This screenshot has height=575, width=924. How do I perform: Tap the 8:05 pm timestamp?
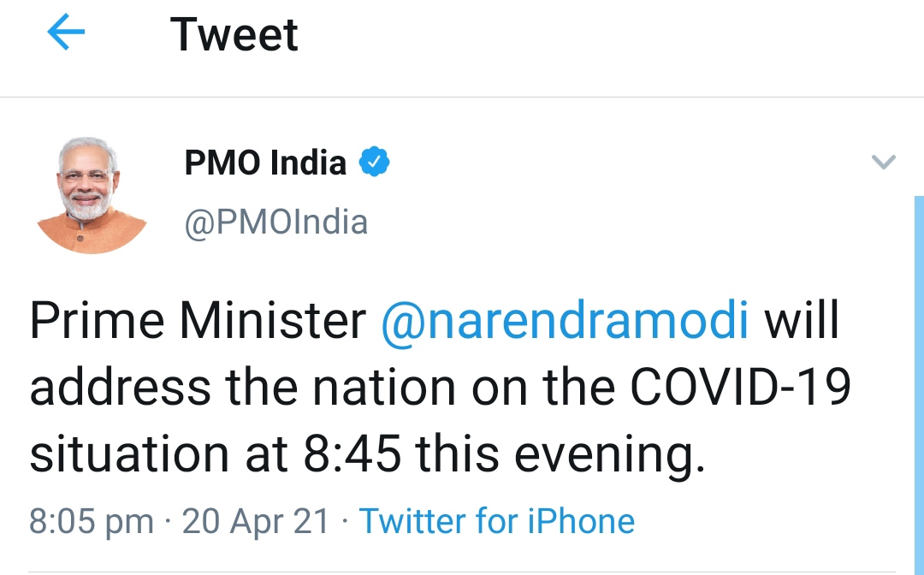[x=92, y=521]
